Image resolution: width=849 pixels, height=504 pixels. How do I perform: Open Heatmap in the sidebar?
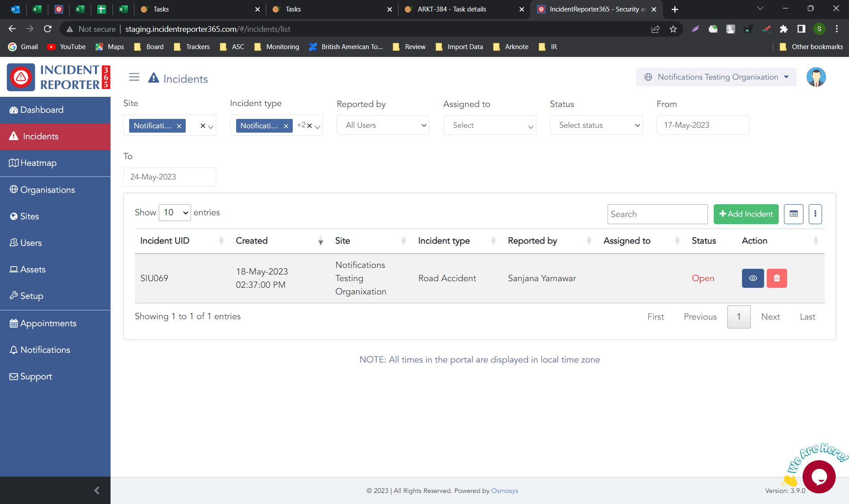[x=38, y=163]
